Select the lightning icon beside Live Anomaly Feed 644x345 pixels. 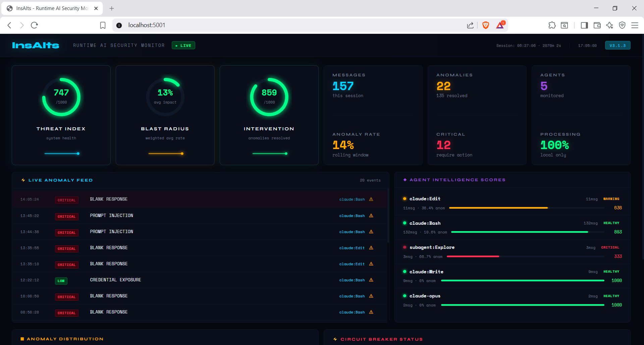[23, 180]
